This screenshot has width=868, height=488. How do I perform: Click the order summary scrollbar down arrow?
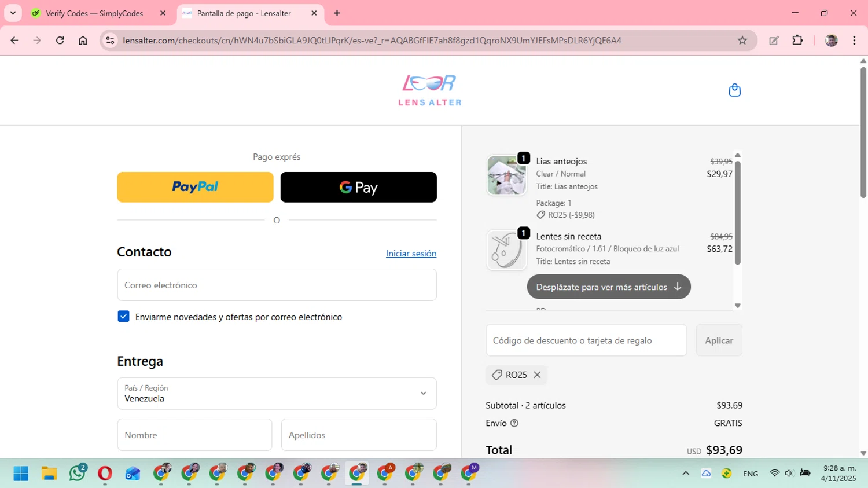tap(737, 306)
